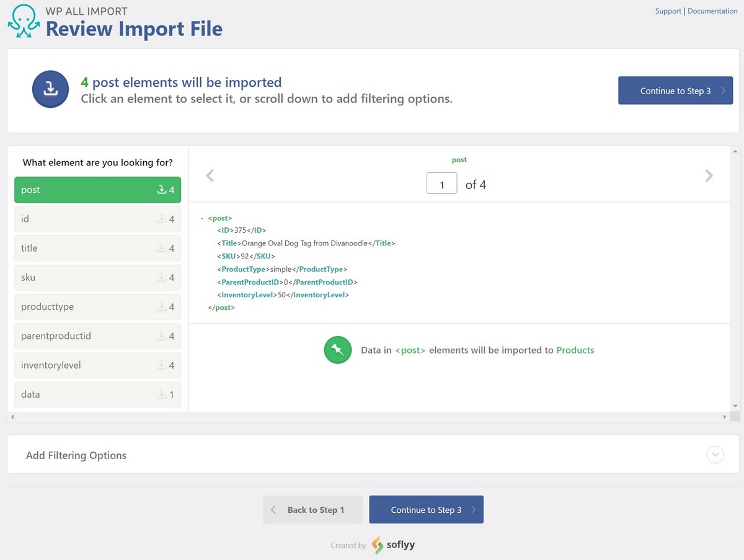Viewport: 744px width, 560px height.
Task: Expand the Add Filtering Options section
Action: [715, 454]
